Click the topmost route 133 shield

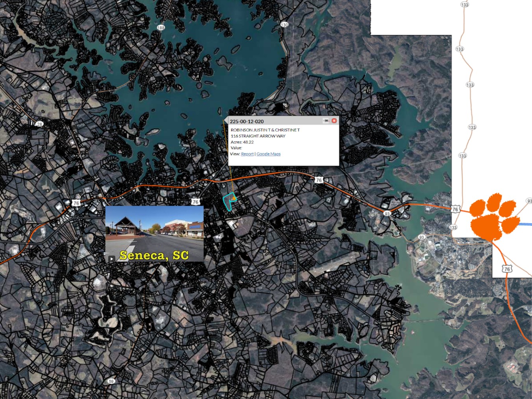pyautogui.click(x=464, y=5)
